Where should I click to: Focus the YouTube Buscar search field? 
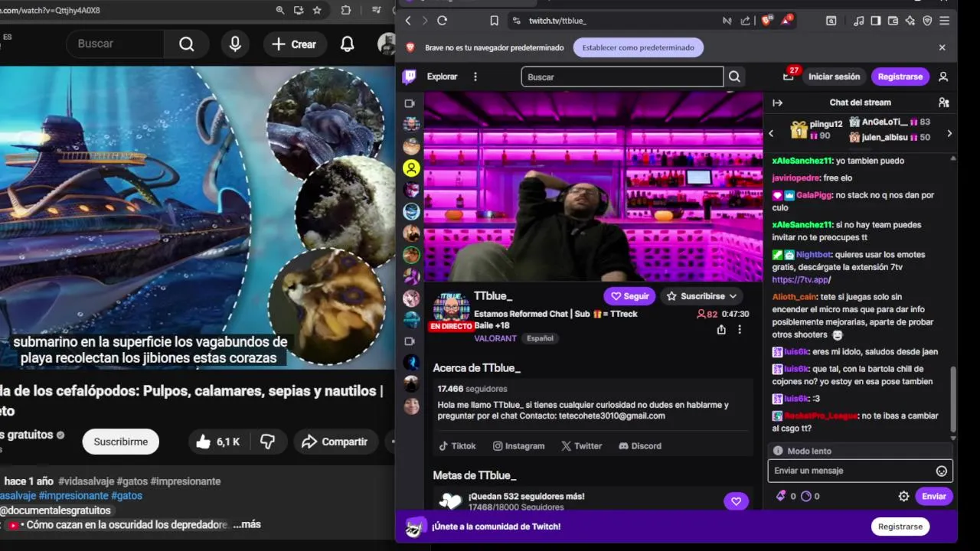(x=115, y=44)
